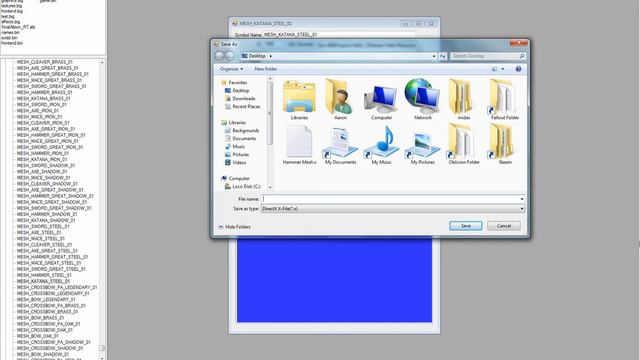Select FinalAlbion_RT.stb in file list

click(x=18, y=27)
